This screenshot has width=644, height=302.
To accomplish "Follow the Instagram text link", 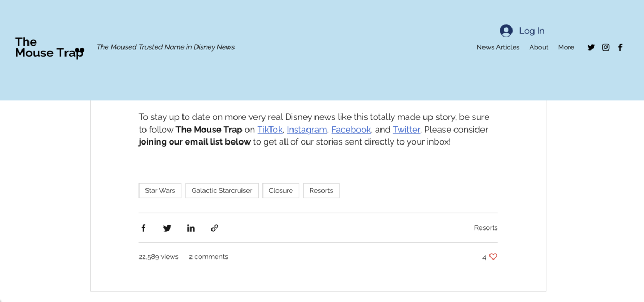I will [x=307, y=130].
